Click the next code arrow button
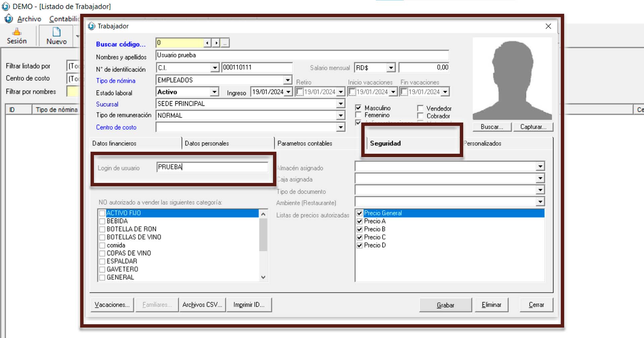 [216, 43]
